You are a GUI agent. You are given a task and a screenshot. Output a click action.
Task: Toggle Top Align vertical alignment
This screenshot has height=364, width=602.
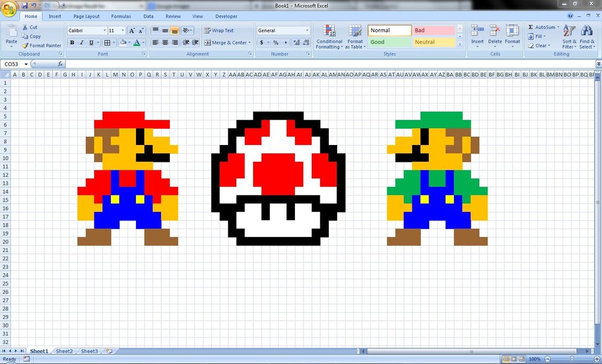click(155, 30)
